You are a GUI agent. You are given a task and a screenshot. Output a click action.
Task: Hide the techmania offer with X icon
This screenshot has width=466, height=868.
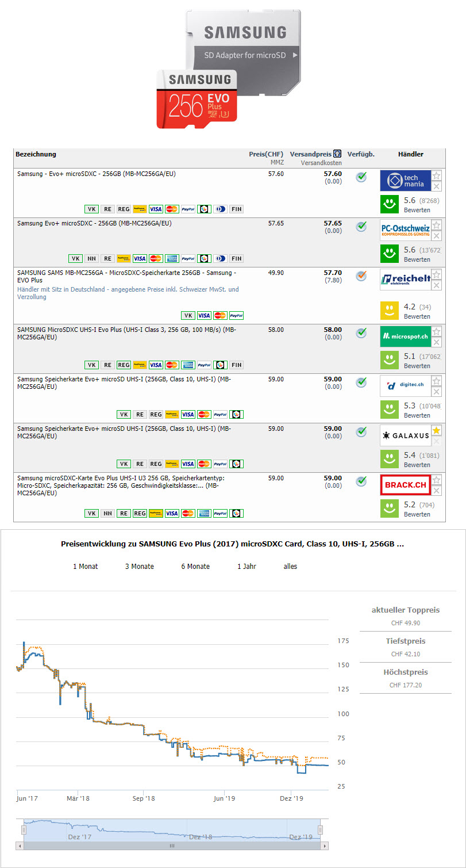(x=437, y=186)
